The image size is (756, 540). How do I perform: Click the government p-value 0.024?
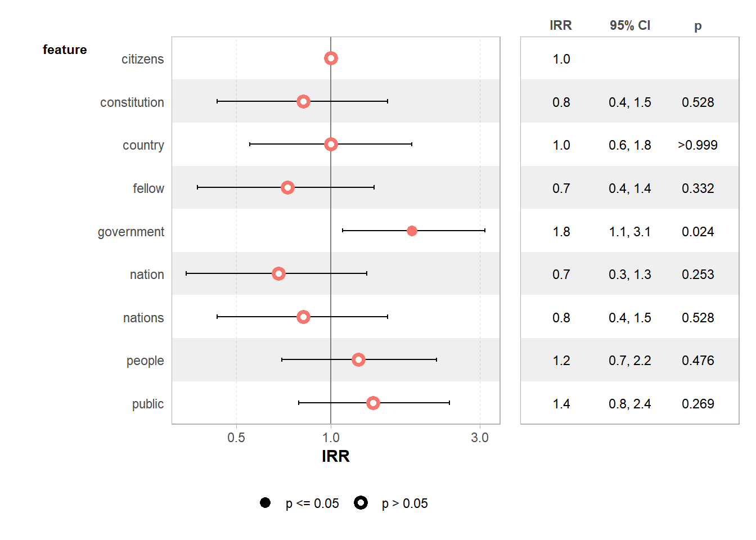point(697,232)
